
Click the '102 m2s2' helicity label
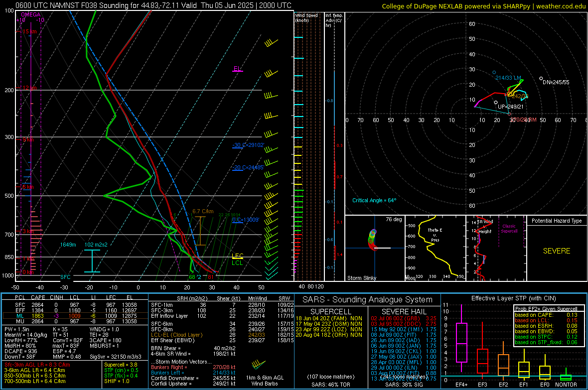[96, 245]
